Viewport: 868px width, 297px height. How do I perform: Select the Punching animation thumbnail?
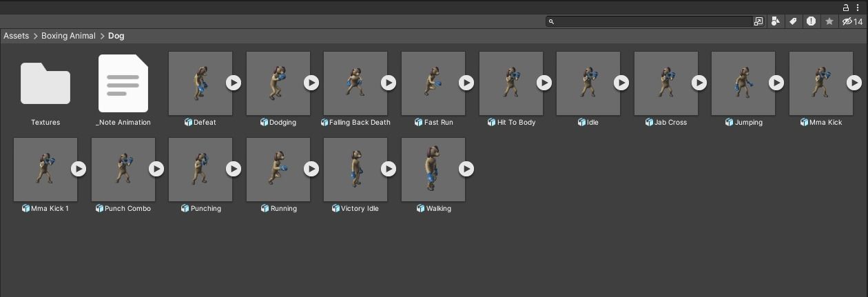[200, 170]
